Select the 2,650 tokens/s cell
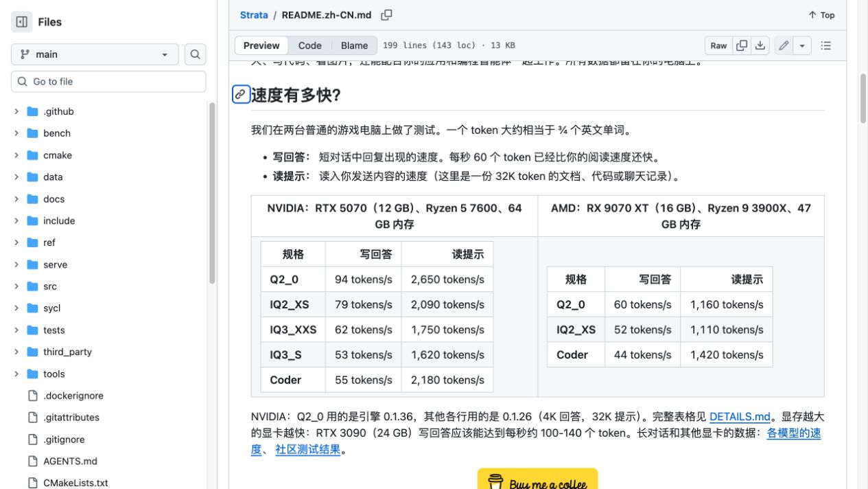The height and width of the screenshot is (489, 868). click(x=447, y=280)
